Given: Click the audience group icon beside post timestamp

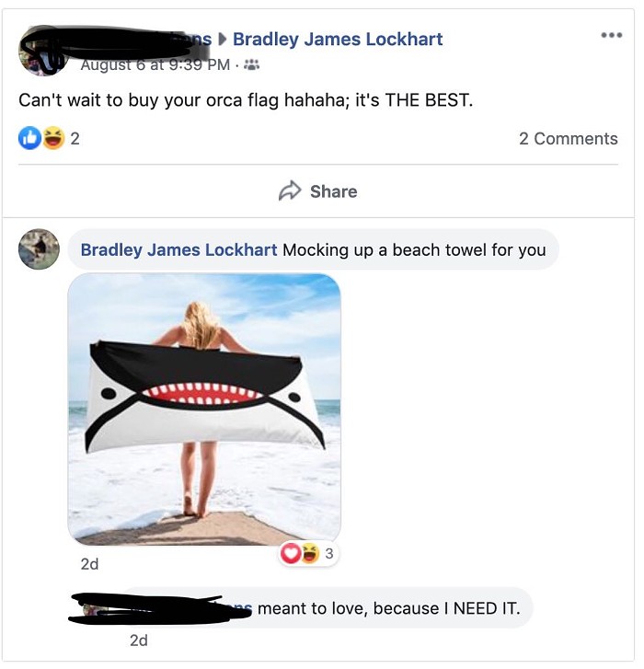Looking at the screenshot, I should coord(251,64).
